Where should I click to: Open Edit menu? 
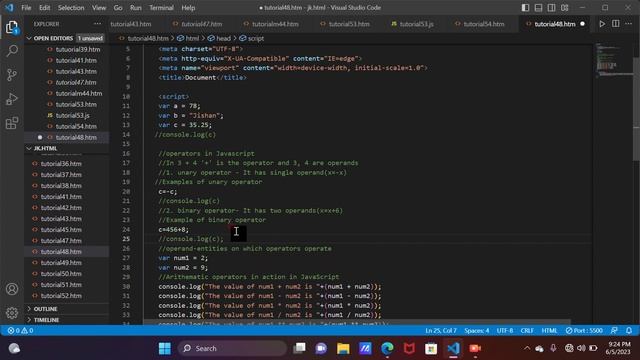point(44,8)
